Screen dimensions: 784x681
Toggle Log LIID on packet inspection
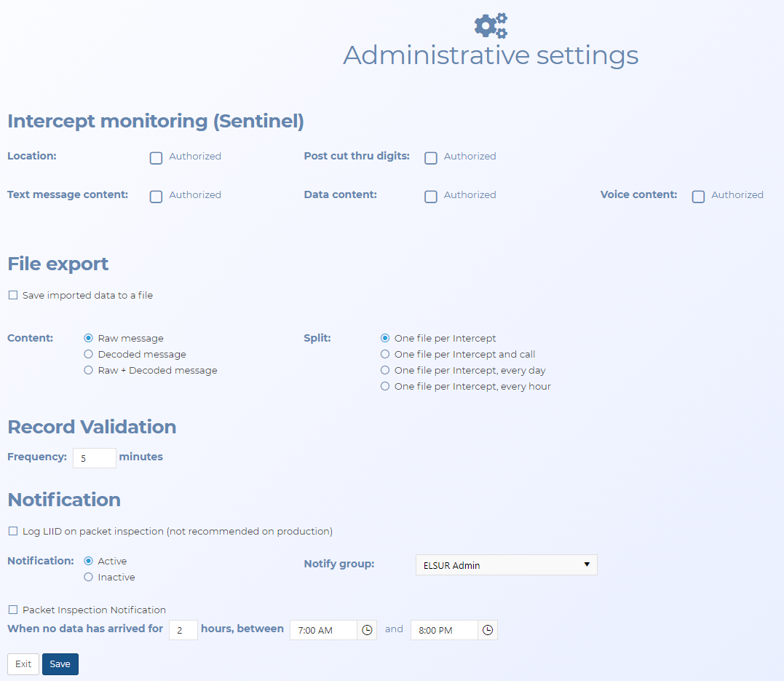pyautogui.click(x=13, y=532)
